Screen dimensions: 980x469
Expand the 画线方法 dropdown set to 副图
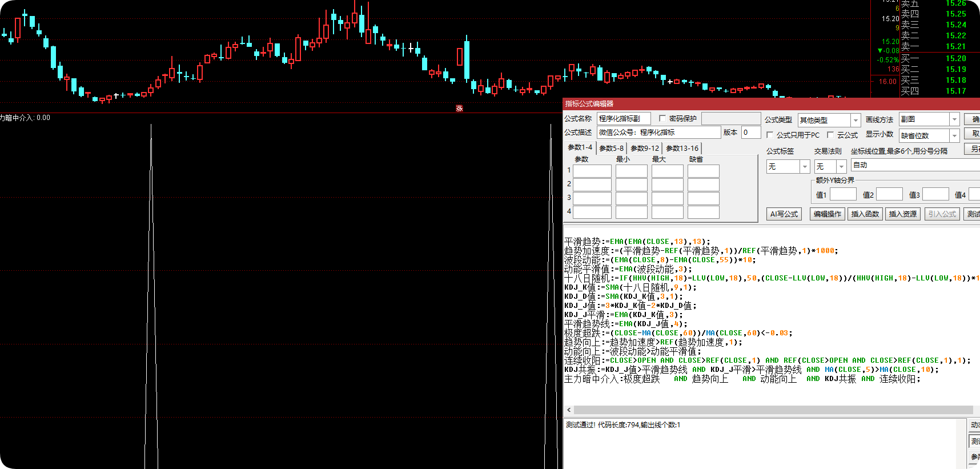point(929,119)
